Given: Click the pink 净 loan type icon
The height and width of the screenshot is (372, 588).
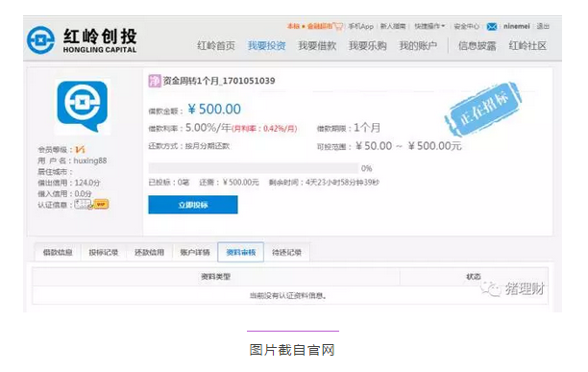Looking at the screenshot, I should click(x=155, y=81).
